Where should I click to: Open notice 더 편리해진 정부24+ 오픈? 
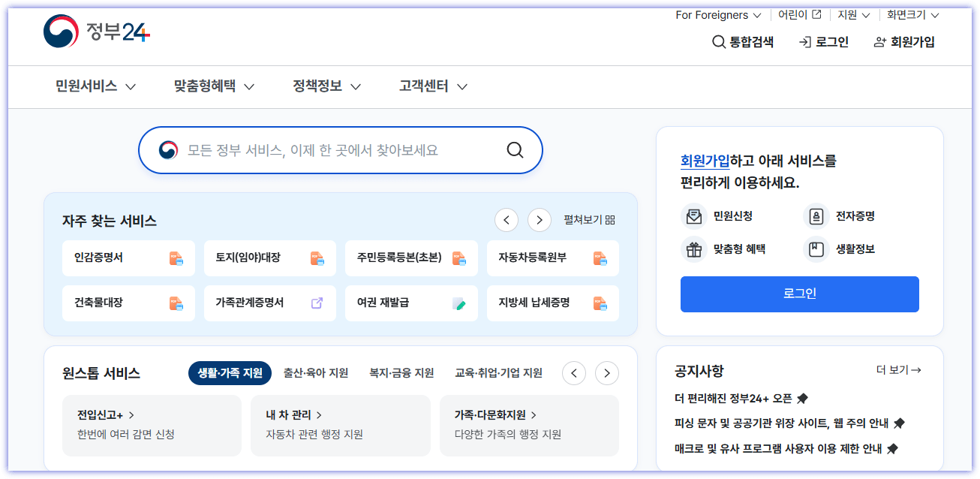point(734,399)
